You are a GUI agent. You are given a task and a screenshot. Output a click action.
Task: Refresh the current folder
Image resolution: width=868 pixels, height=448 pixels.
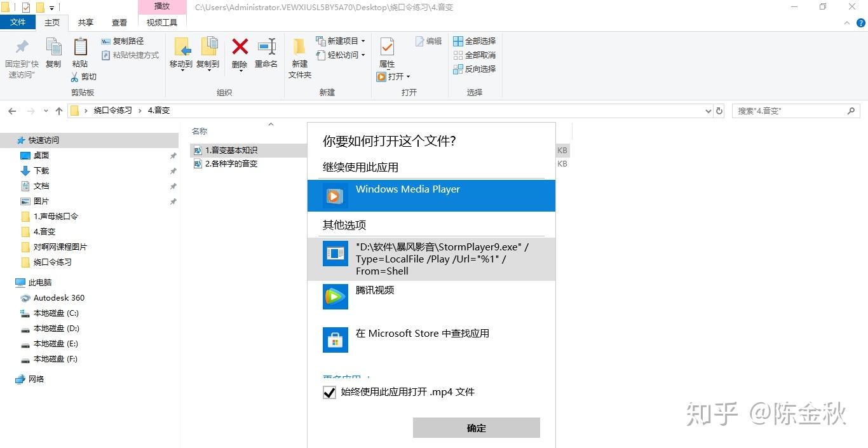[x=719, y=111]
